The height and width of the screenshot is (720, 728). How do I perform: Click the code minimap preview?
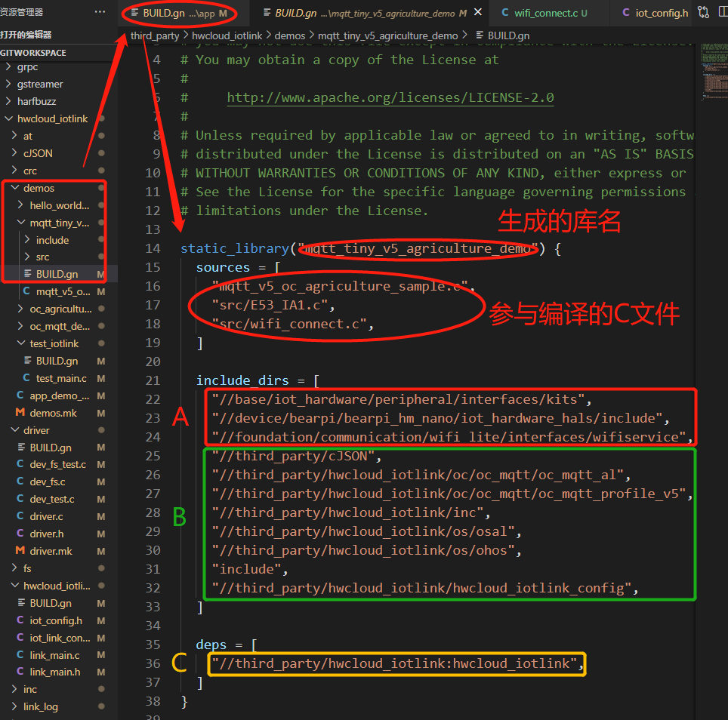point(714,72)
